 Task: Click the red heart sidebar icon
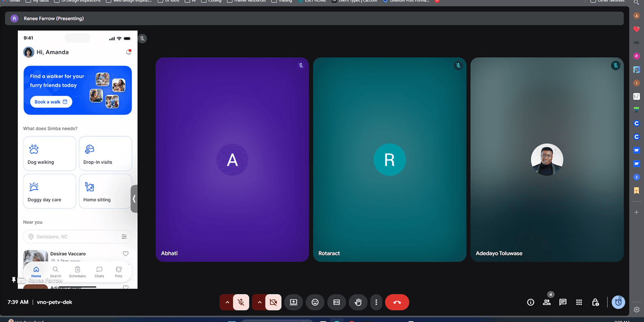coord(636,29)
